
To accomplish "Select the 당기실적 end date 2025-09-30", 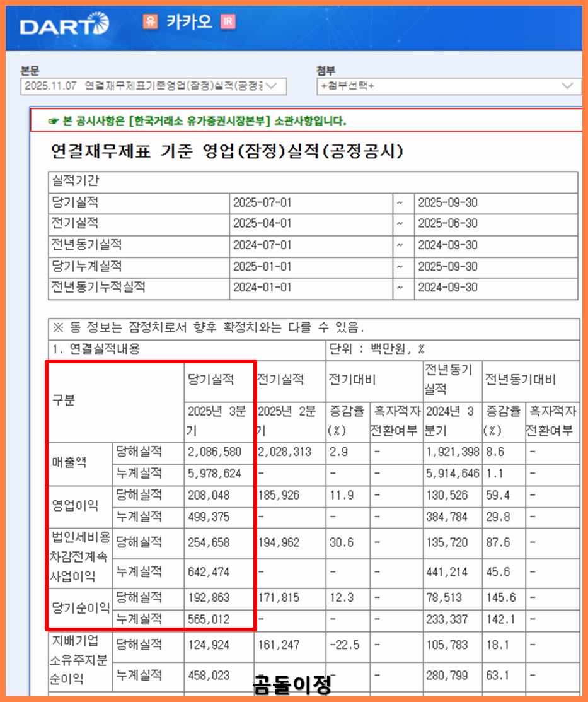I will (447, 203).
